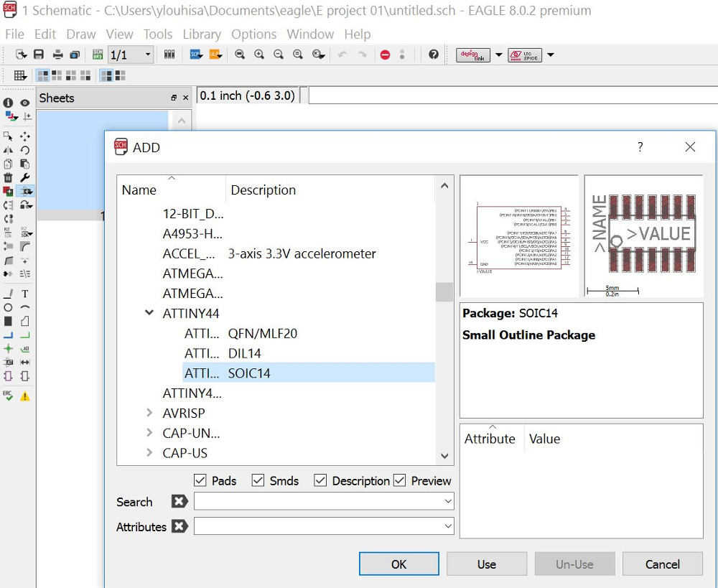Uncheck the Smds checkbox
Viewport: 718px width, 588px height.
pyautogui.click(x=258, y=480)
